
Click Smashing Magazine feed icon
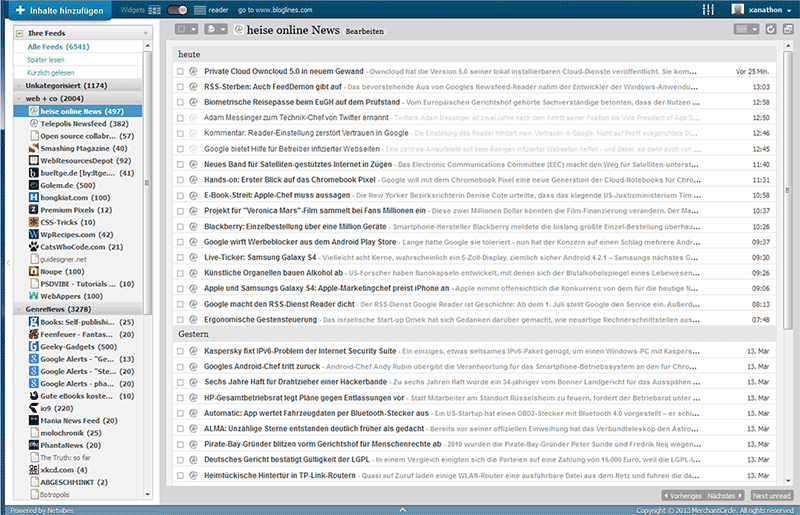(x=34, y=148)
